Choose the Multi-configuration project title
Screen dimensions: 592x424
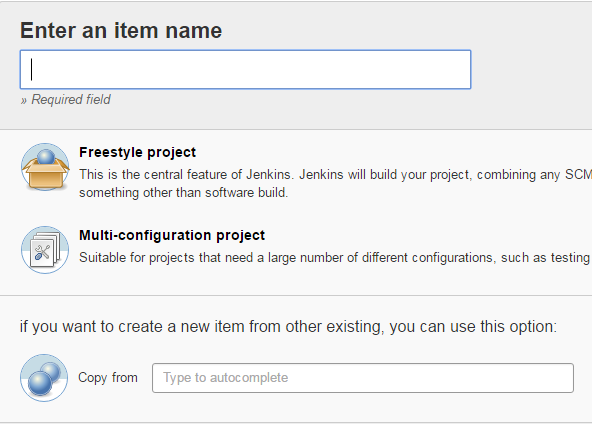click(172, 235)
